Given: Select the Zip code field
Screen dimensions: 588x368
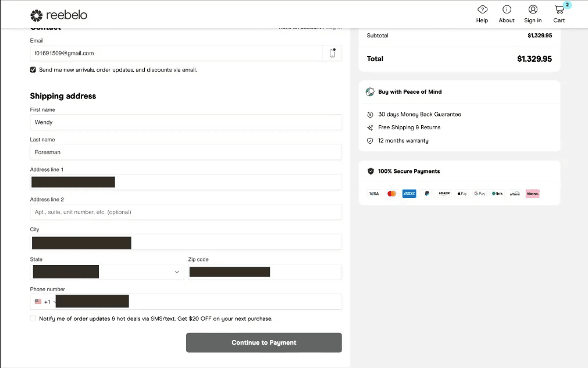Looking at the screenshot, I should (x=265, y=272).
